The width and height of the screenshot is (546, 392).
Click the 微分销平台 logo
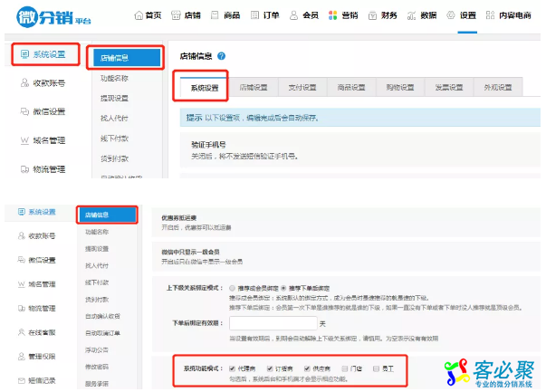click(x=53, y=16)
